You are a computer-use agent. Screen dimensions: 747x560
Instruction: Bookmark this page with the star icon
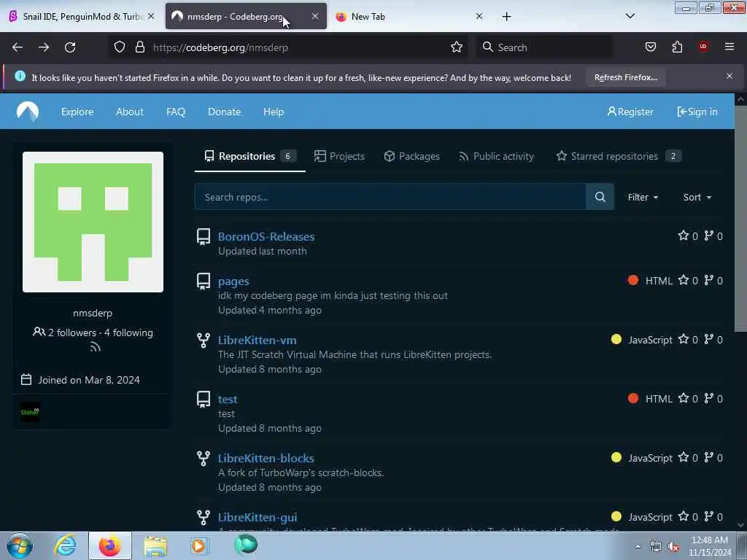coord(457,47)
